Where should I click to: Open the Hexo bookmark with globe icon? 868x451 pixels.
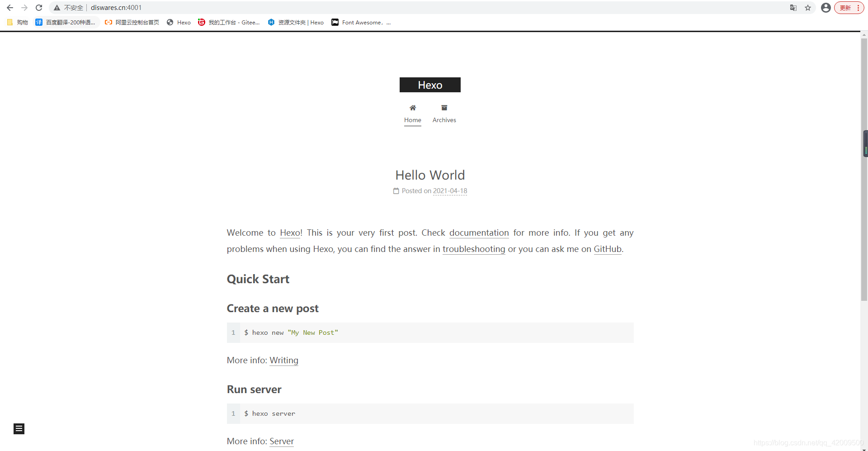coord(179,22)
